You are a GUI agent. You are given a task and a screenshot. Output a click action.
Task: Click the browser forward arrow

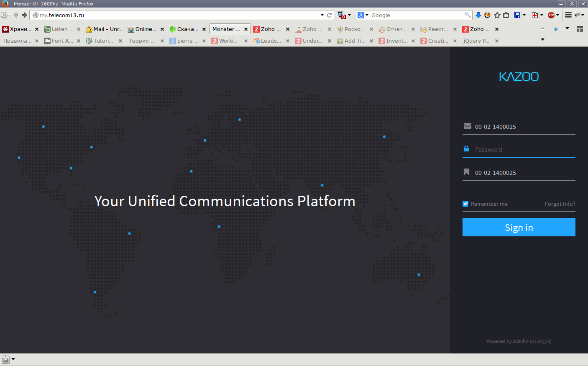[25, 15]
